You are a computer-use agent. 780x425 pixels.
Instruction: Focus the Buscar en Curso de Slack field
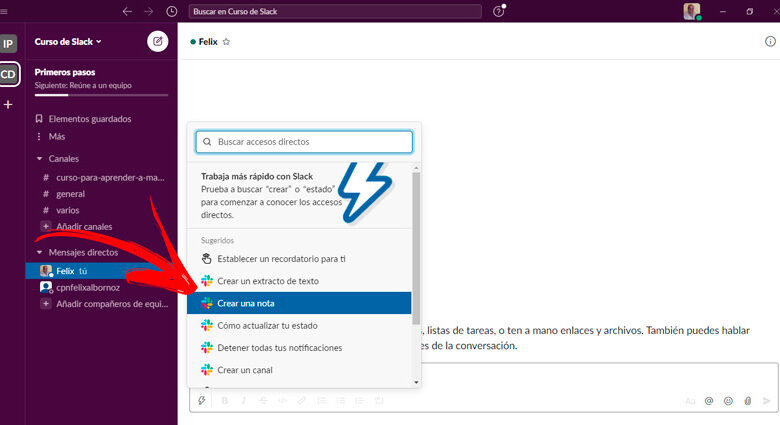[x=335, y=11]
